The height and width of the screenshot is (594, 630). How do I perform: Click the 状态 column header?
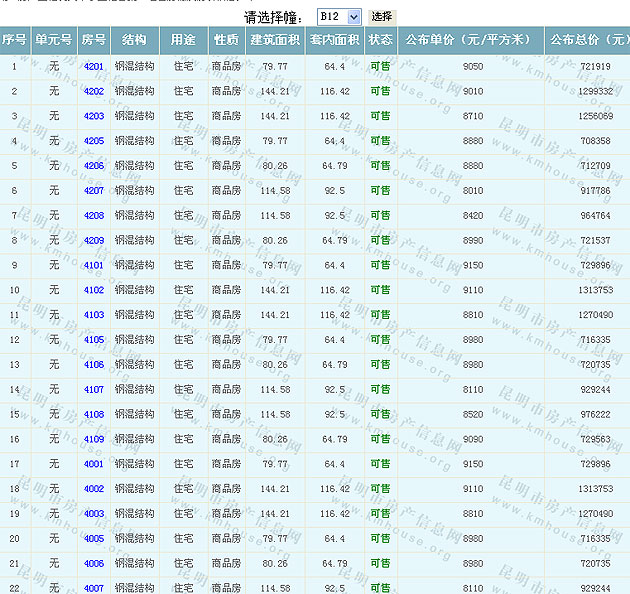click(380, 41)
